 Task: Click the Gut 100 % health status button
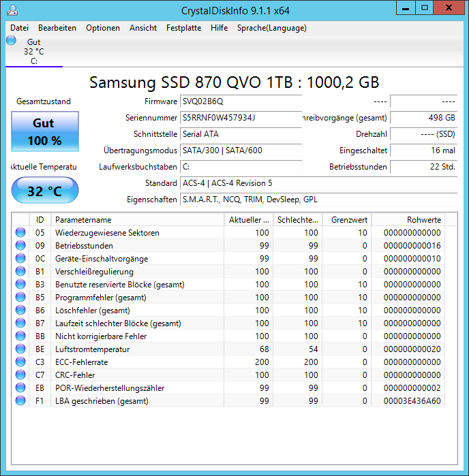45,131
